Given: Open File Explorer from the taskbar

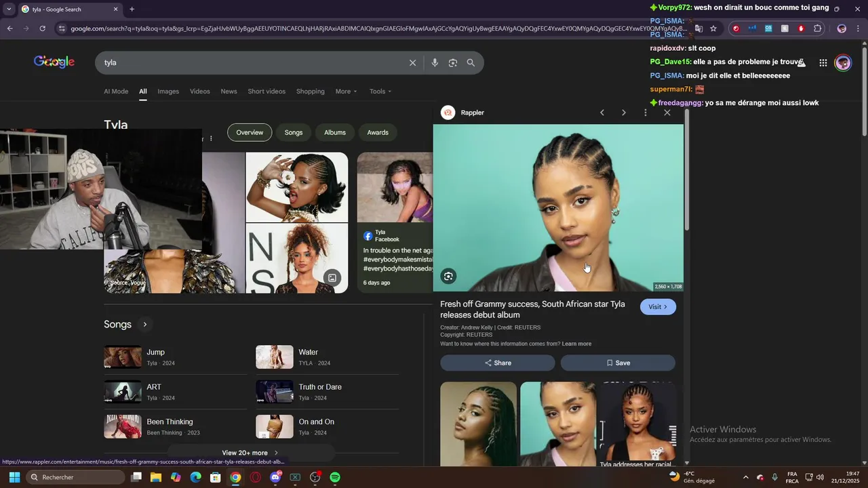Looking at the screenshot, I should pyautogui.click(x=156, y=477).
